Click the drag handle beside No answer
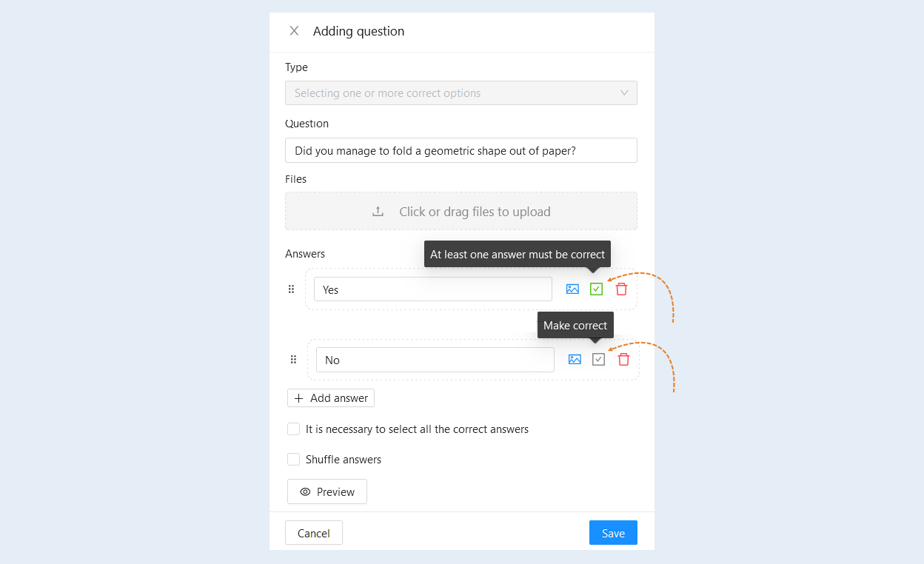924x564 pixels. pos(293,360)
